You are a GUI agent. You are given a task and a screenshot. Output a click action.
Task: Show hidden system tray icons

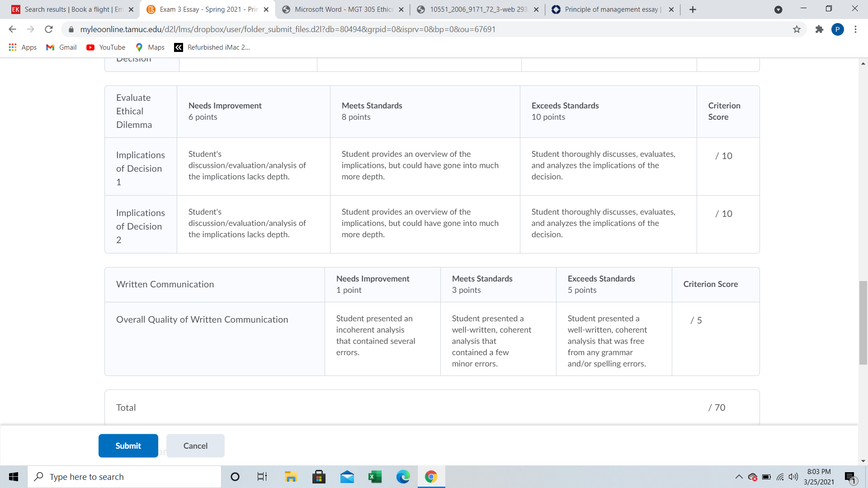tap(739, 477)
